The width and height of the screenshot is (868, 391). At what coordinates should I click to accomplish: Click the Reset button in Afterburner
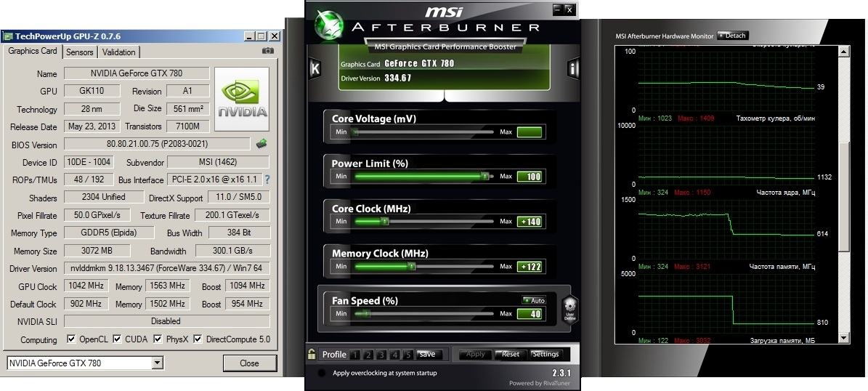click(510, 355)
